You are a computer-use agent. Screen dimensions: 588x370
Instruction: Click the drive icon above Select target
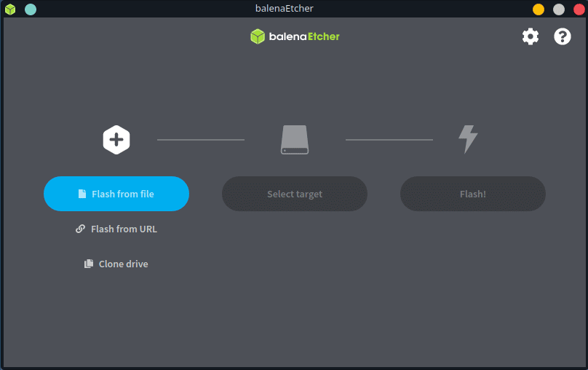coord(295,139)
